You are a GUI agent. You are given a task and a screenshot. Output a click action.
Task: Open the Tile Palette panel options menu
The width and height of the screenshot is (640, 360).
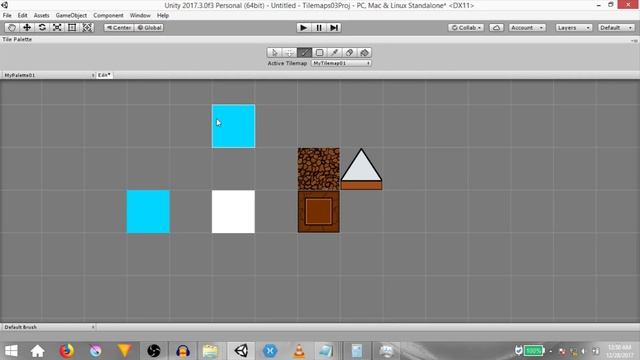click(x=634, y=40)
